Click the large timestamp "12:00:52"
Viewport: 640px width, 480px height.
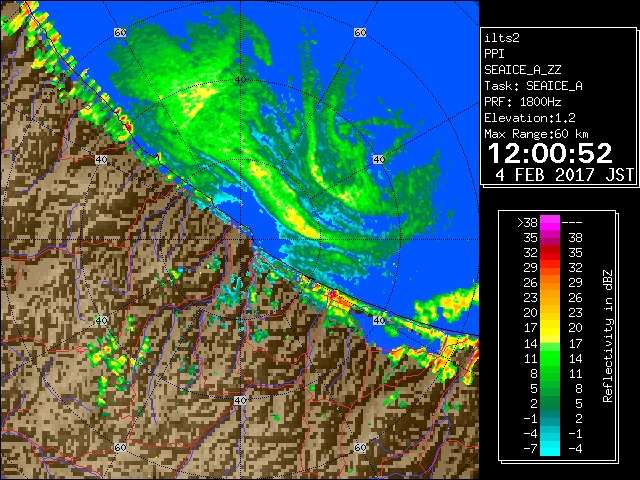pyautogui.click(x=550, y=153)
